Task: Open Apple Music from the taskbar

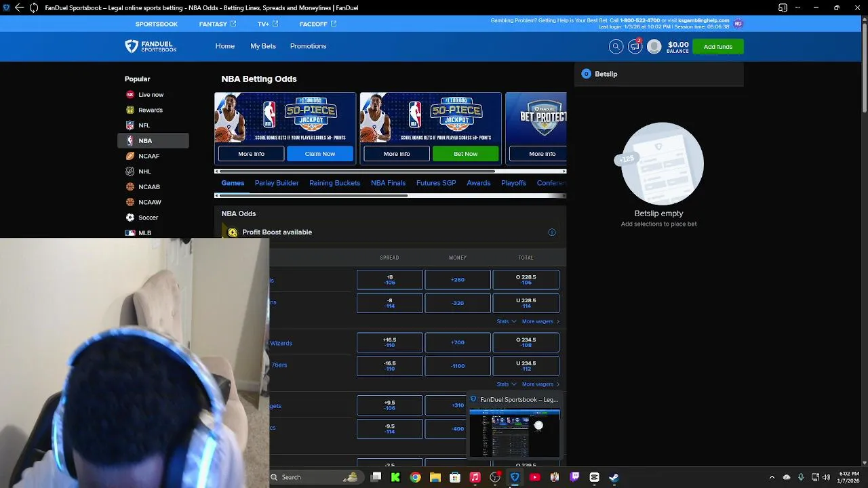Action: 475,477
